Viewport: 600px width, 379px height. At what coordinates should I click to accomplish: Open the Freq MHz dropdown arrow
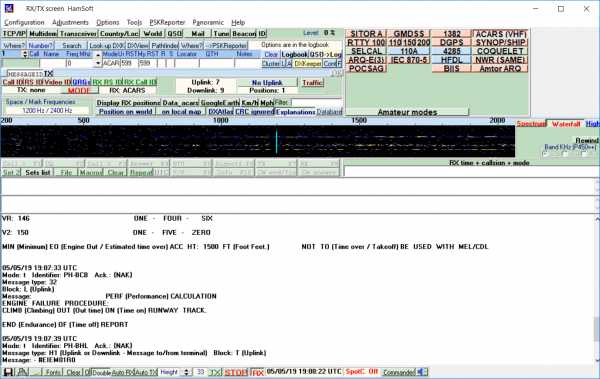point(98,63)
